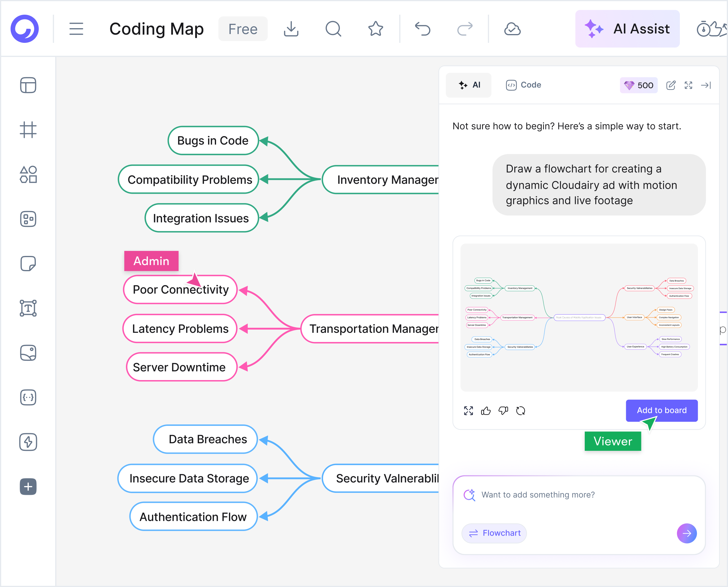Click the generated mind map thumbnail

coord(579,318)
